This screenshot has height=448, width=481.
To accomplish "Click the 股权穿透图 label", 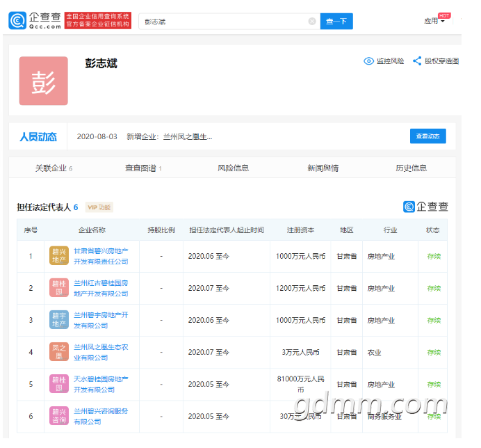I will point(442,61).
